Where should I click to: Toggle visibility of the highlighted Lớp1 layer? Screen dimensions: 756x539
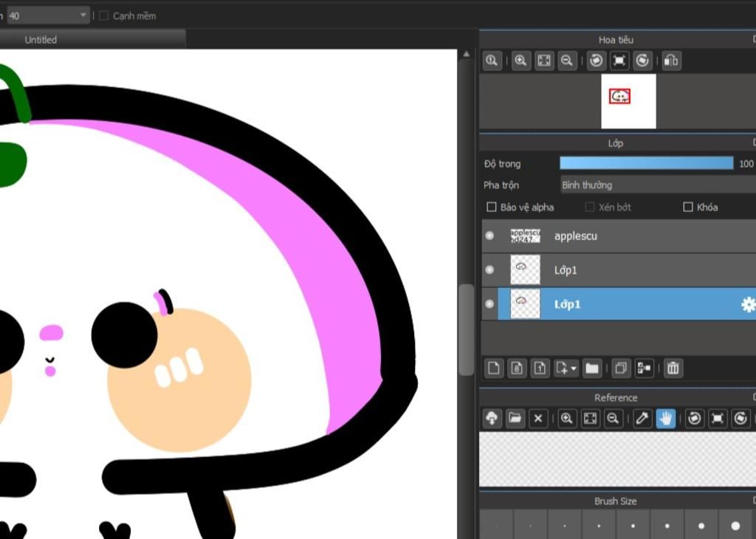pos(490,304)
